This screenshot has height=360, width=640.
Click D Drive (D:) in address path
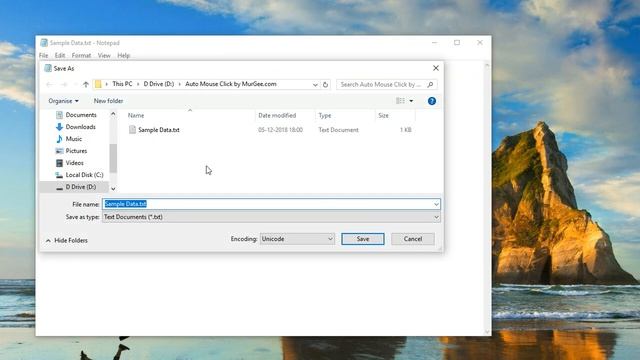click(159, 84)
